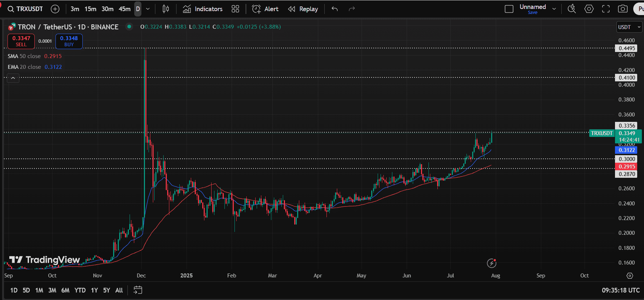The image size is (644, 300).
Task: Enter fullscreen mode
Action: tap(606, 9)
